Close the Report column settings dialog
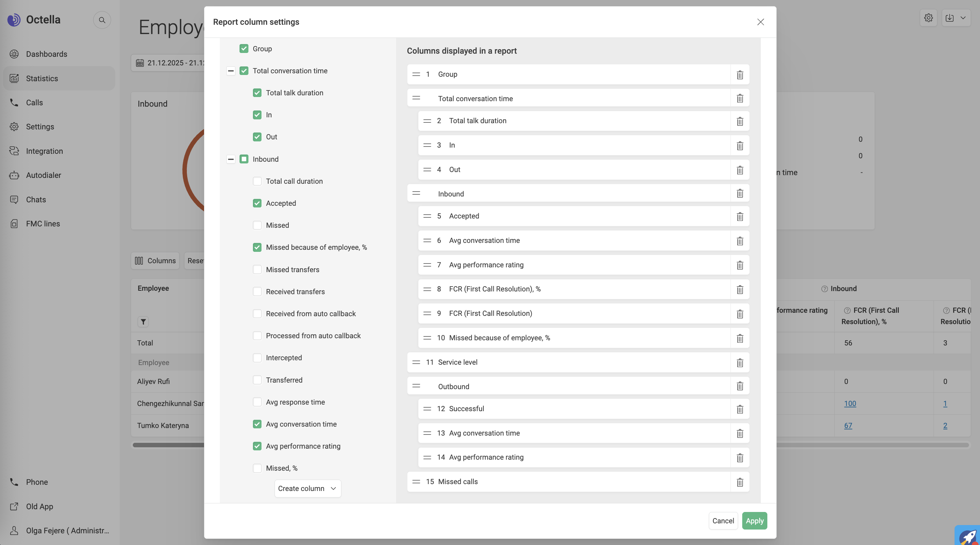The width and height of the screenshot is (980, 545). pyautogui.click(x=760, y=22)
